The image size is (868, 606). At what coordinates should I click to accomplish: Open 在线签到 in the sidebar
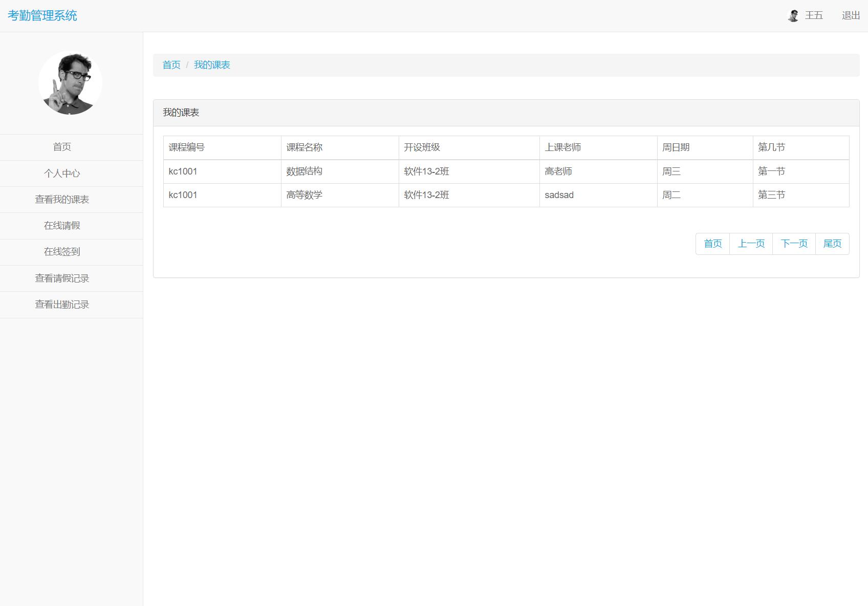(x=62, y=252)
